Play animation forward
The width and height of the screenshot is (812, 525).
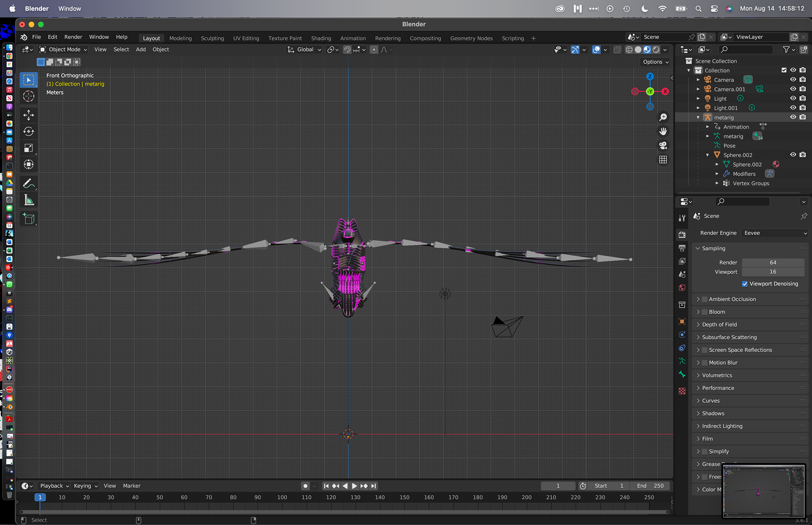pyautogui.click(x=354, y=486)
